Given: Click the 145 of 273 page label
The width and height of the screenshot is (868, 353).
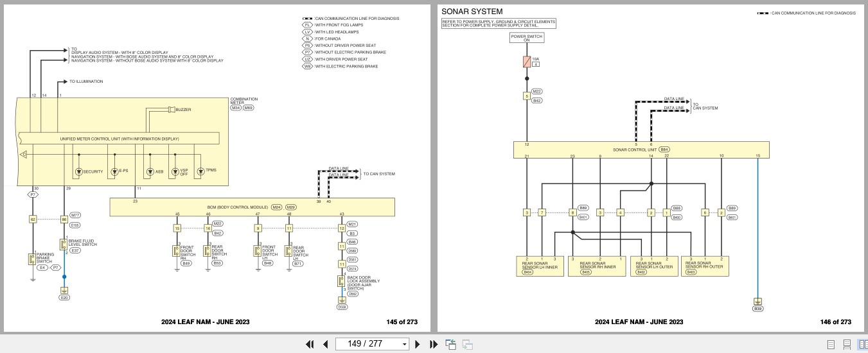Looking at the screenshot, I should 402,322.
